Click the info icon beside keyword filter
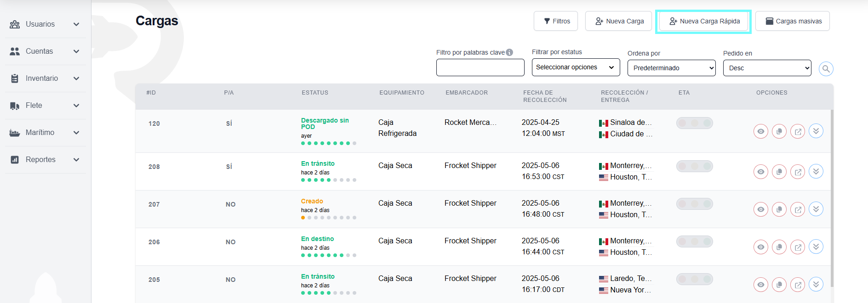The width and height of the screenshot is (868, 303). point(509,52)
